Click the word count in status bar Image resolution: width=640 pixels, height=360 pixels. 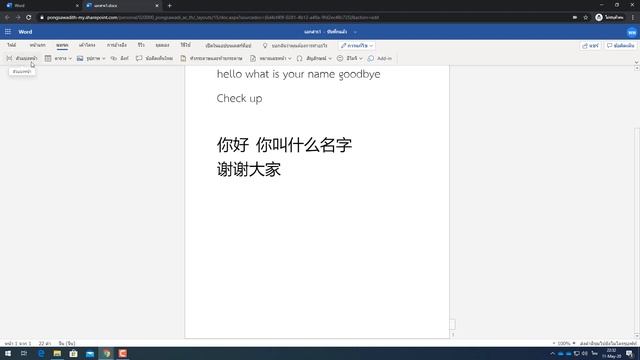pyautogui.click(x=45, y=344)
